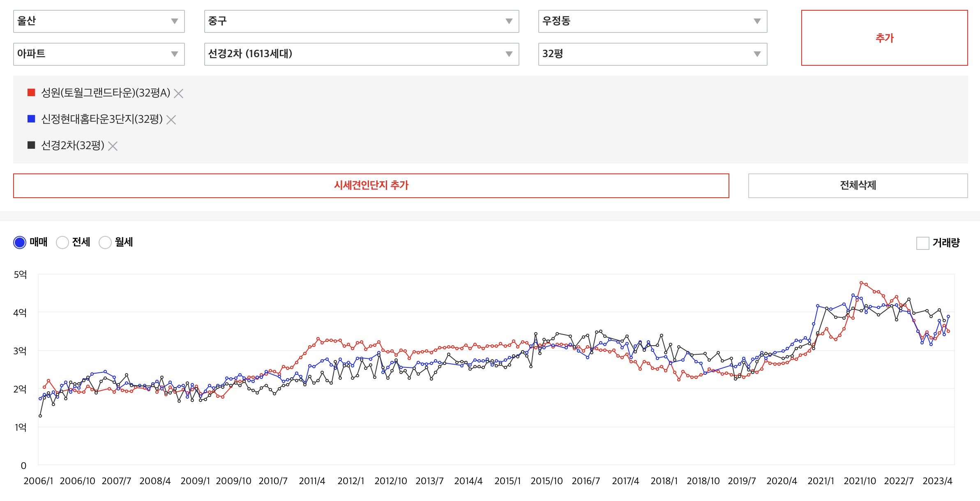Click the 2021/10 label on chart axis
Image resolution: width=980 pixels, height=501 pixels.
[x=860, y=481]
